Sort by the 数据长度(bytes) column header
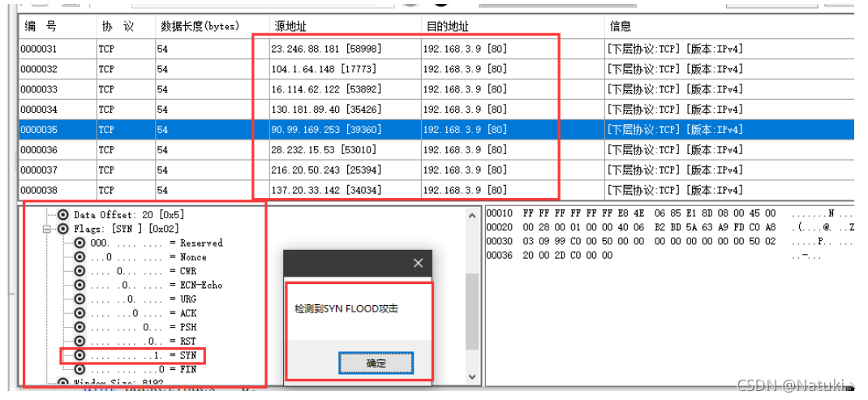 pyautogui.click(x=213, y=26)
